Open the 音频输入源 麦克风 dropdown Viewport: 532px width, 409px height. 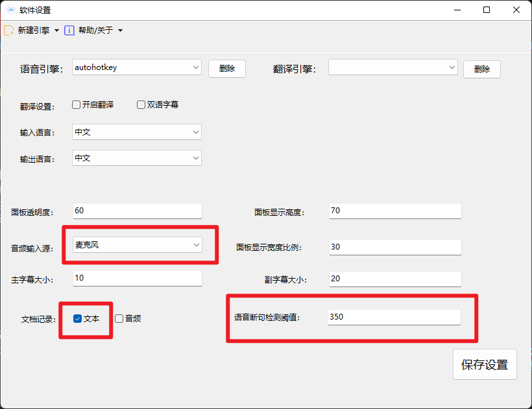[x=138, y=244]
